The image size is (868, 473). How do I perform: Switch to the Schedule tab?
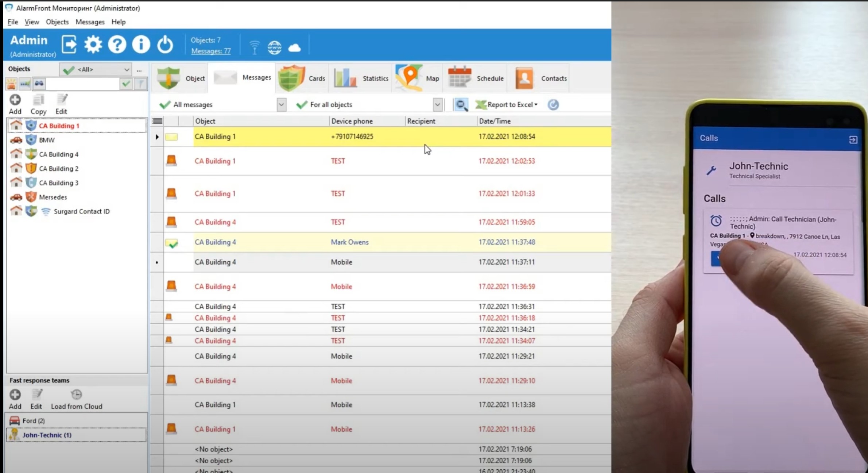click(476, 78)
